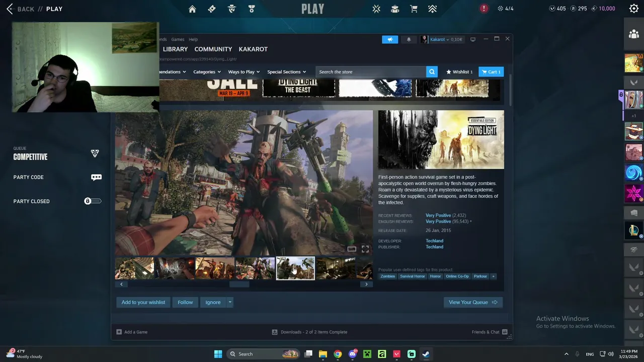Open Discord from taskbar
Viewport: 644px width, 362px height.
tap(352, 354)
